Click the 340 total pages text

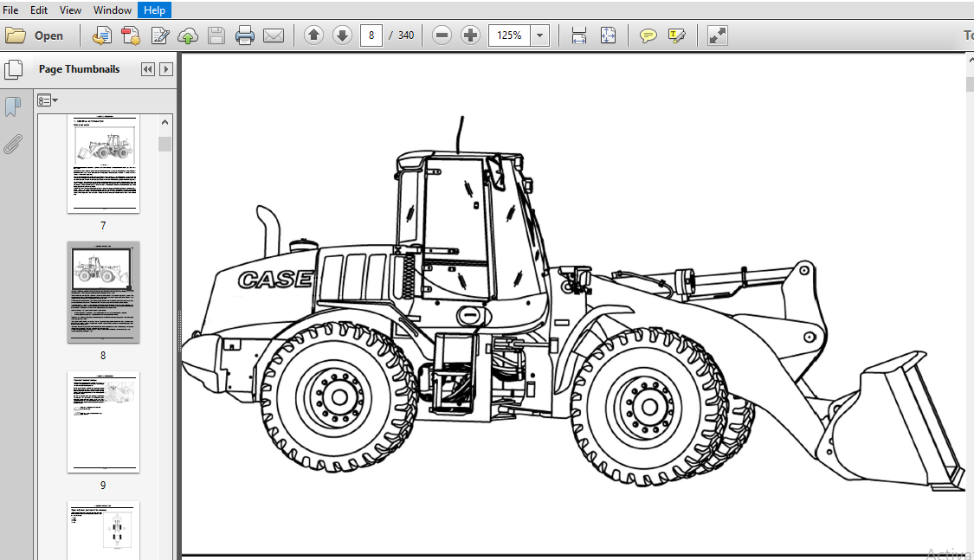click(406, 35)
